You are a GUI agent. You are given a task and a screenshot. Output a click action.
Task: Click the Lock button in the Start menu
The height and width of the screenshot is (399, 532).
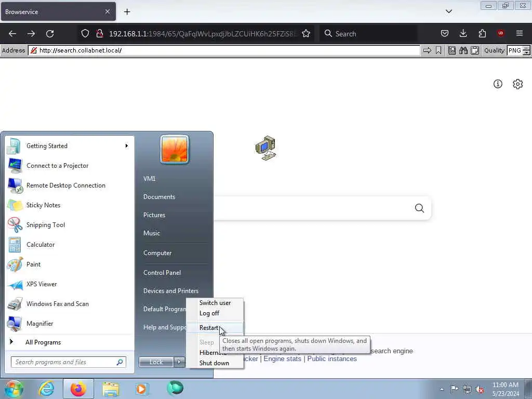[156, 362]
